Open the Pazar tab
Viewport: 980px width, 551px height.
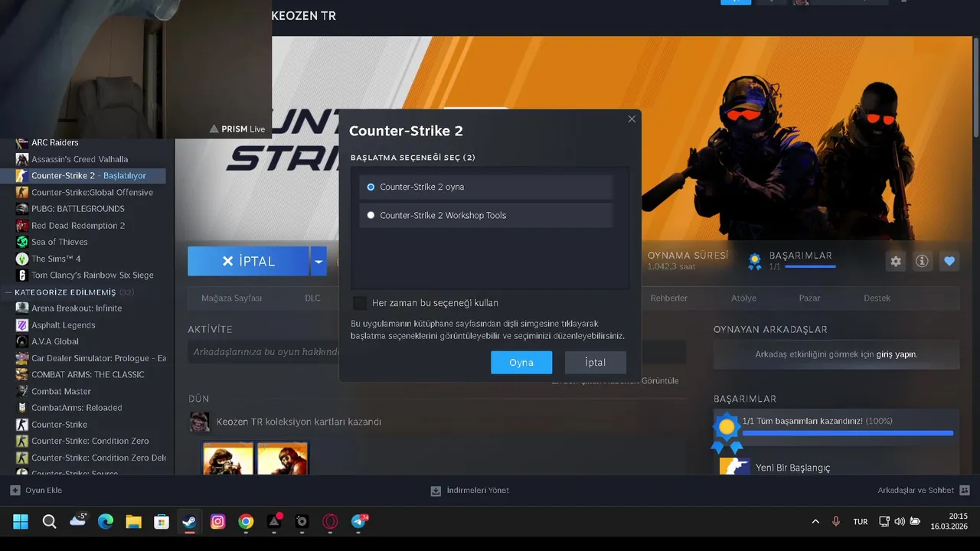(809, 298)
